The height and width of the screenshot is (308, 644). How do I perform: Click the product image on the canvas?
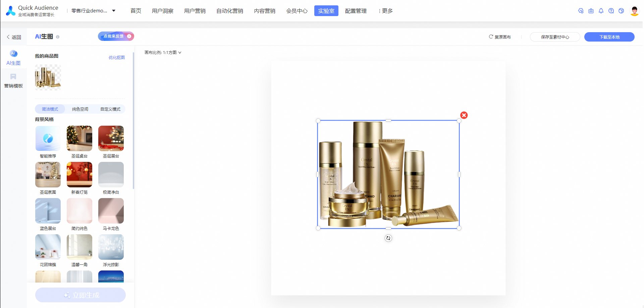tap(388, 174)
